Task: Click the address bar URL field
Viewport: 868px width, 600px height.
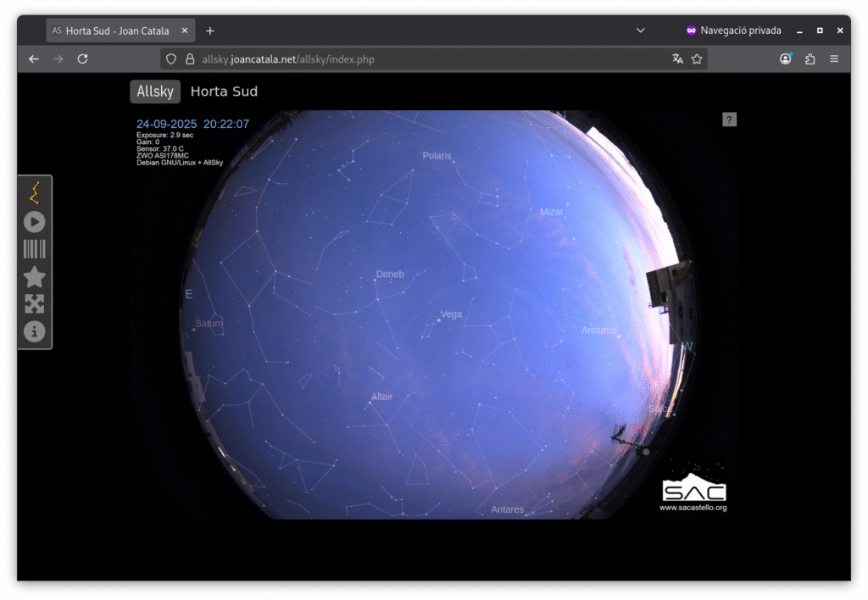Action: 424,59
